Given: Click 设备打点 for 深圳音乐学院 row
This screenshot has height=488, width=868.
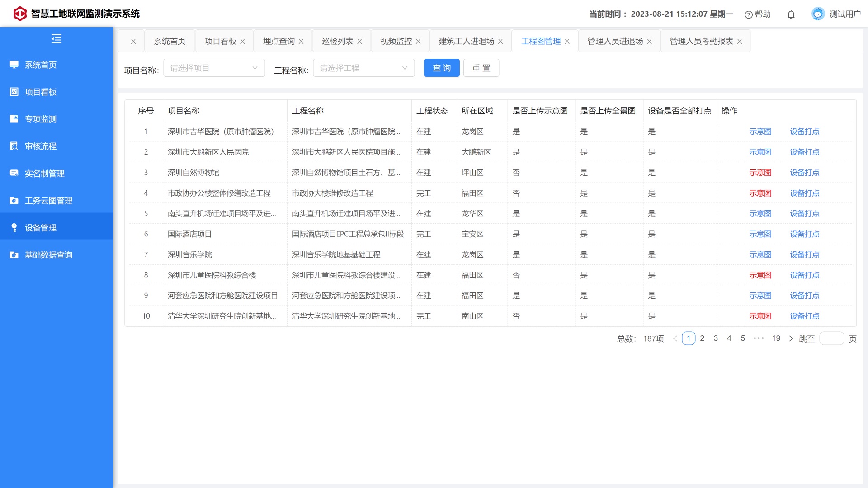Looking at the screenshot, I should click(x=805, y=254).
